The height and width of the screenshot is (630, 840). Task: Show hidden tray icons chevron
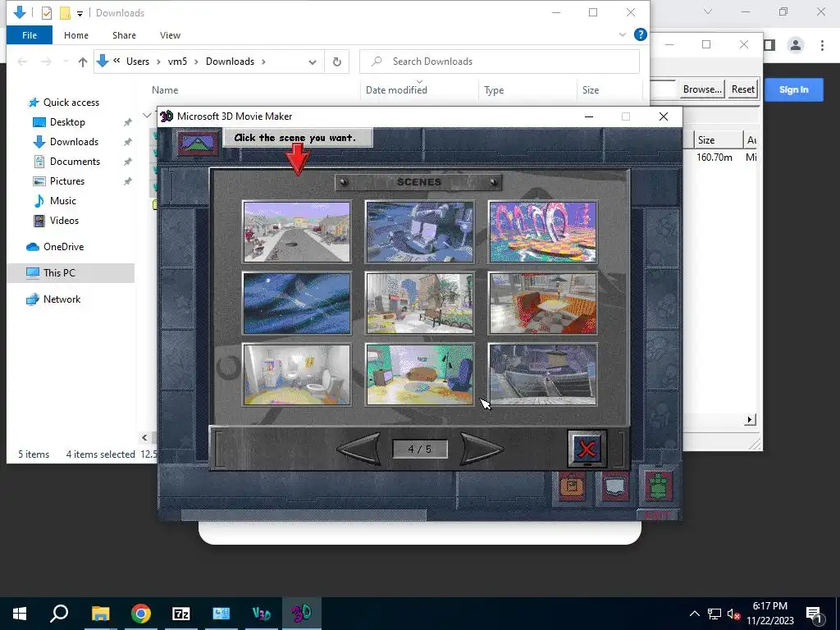point(694,614)
